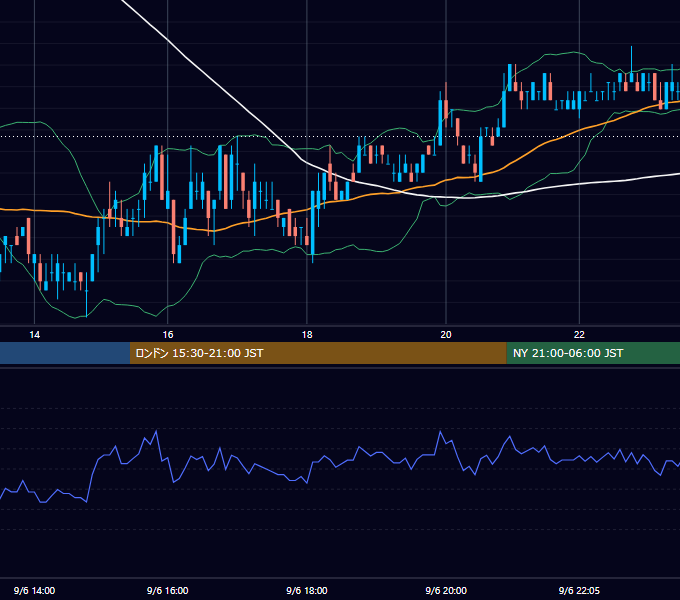Click the 9/6 20:00 date label
The height and width of the screenshot is (600, 680).
pos(446,590)
